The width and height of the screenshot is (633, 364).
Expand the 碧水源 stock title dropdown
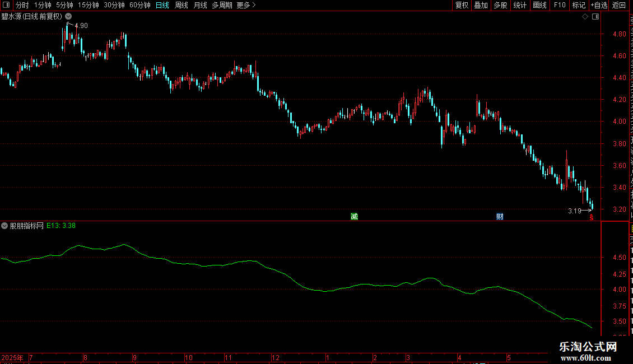tap(69, 17)
